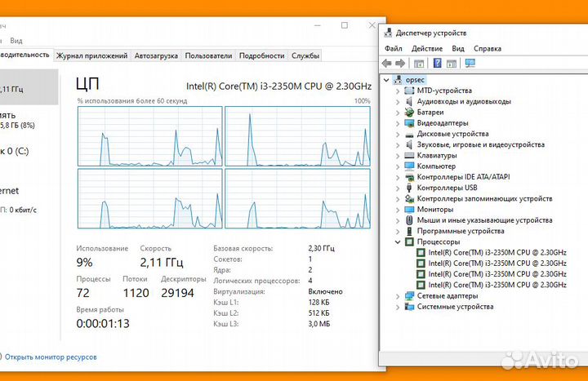Expand the Мониторы node
The height and width of the screenshot is (381, 588).
(398, 210)
